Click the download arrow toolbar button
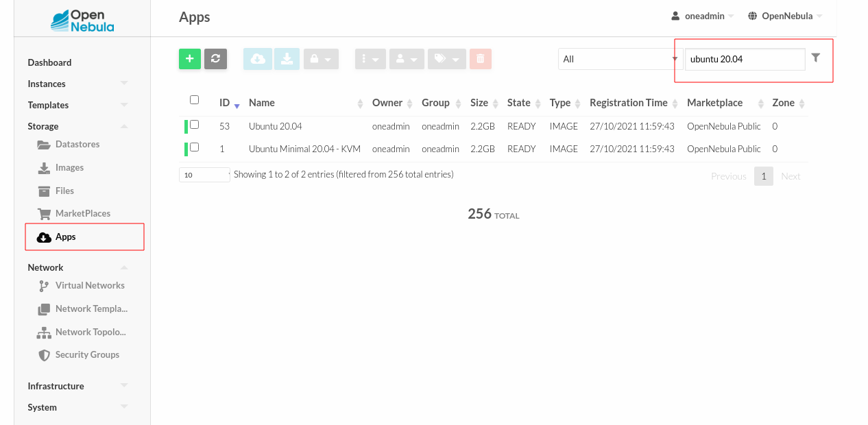This screenshot has height=425, width=868. [x=287, y=59]
